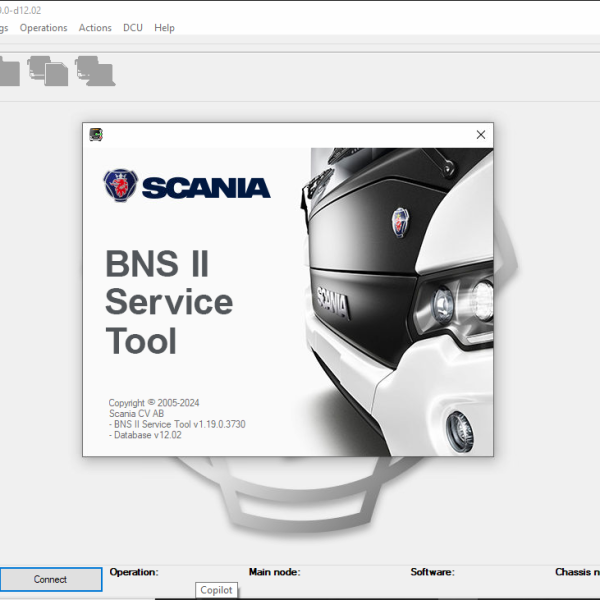Click the 'Scania CV AB' text
The height and width of the screenshot is (600, 600).
click(137, 414)
